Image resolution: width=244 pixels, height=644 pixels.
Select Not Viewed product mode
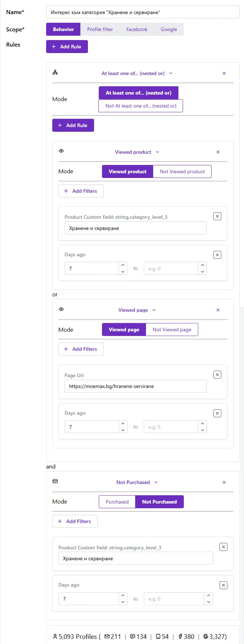(x=182, y=171)
